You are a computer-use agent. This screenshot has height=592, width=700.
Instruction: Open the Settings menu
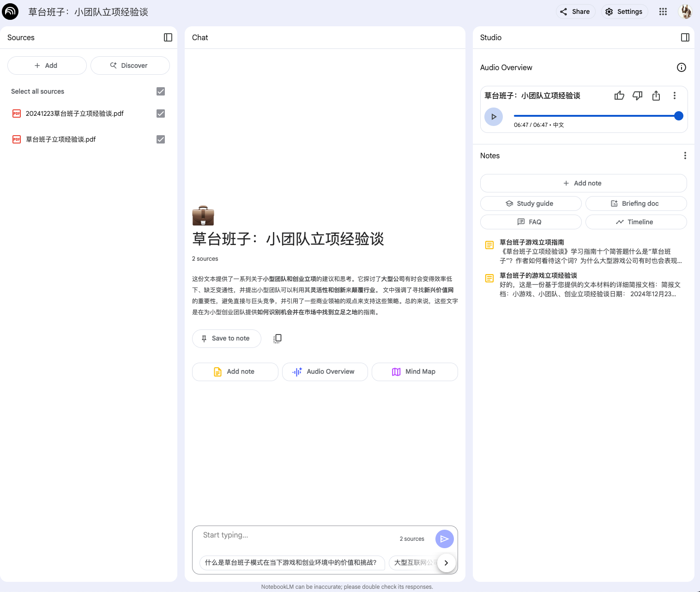624,12
